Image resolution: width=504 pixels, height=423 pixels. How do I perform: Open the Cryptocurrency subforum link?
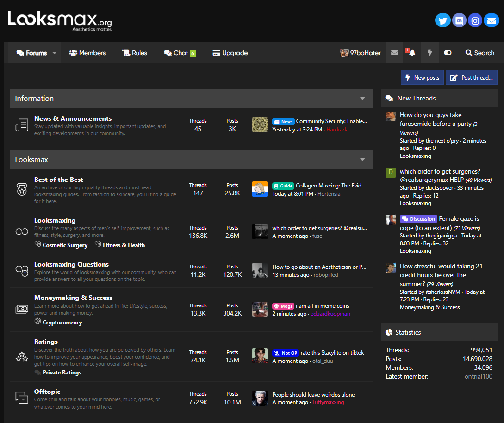tap(62, 323)
